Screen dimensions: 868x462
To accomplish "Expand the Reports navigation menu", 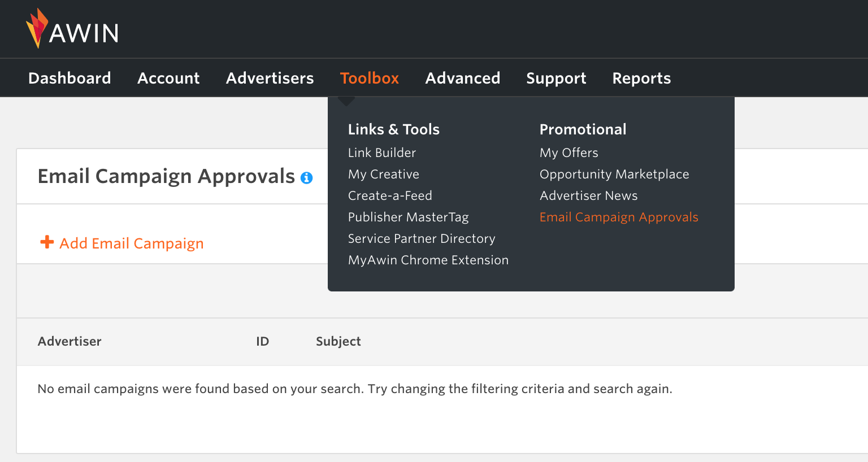I will coord(641,78).
